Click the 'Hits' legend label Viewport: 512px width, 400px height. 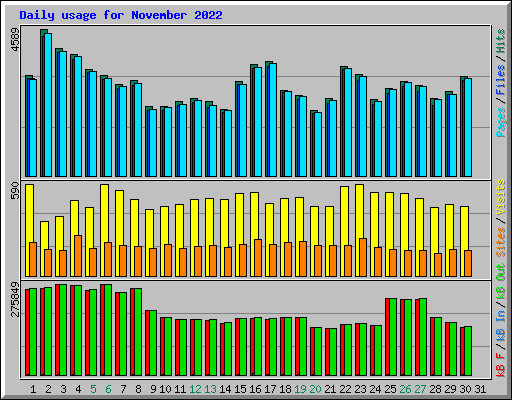[500, 41]
